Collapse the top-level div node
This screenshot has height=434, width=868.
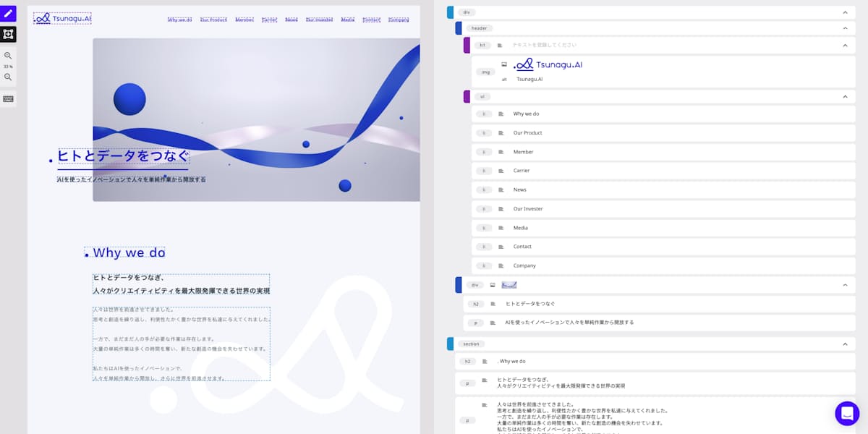coord(845,12)
